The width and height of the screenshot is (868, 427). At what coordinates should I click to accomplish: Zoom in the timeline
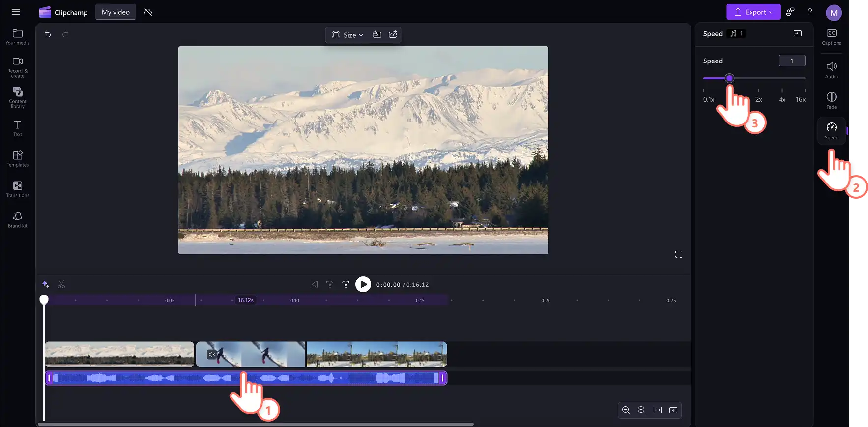click(641, 410)
